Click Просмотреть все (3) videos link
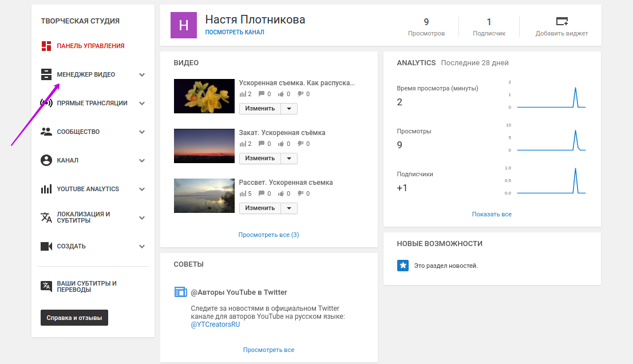 click(268, 235)
